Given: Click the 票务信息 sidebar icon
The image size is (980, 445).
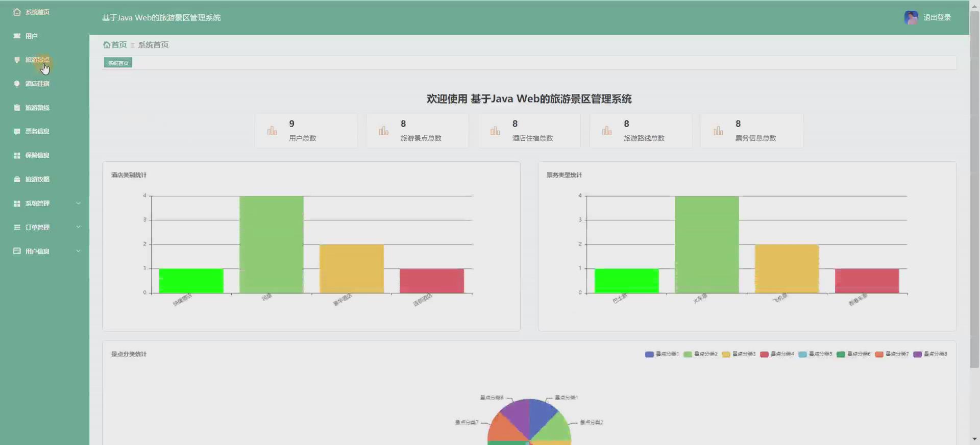Looking at the screenshot, I should tap(17, 131).
